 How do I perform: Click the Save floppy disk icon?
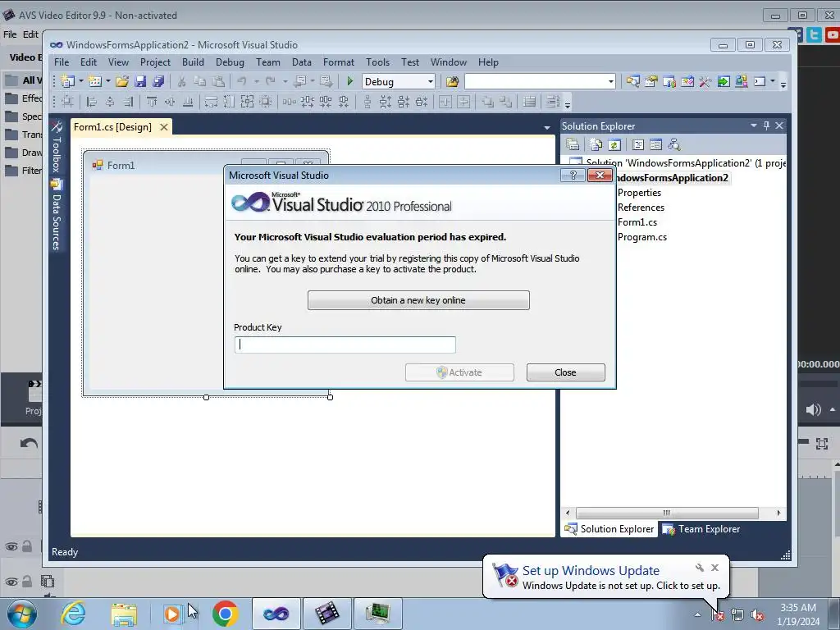[140, 81]
